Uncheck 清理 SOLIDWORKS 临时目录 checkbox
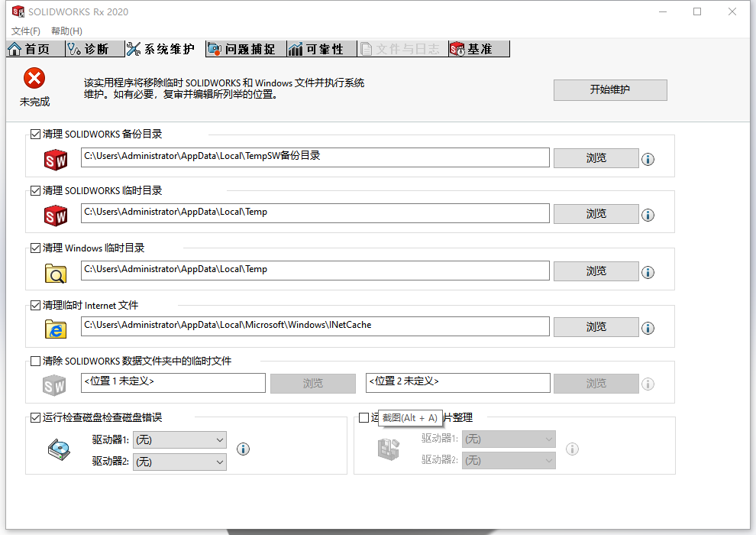The height and width of the screenshot is (535, 756). tap(35, 190)
